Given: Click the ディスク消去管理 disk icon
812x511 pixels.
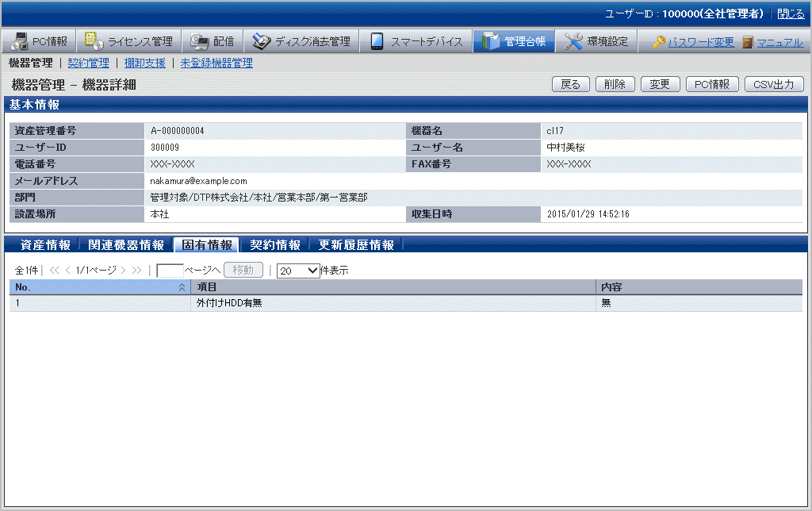Looking at the screenshot, I should pyautogui.click(x=262, y=41).
